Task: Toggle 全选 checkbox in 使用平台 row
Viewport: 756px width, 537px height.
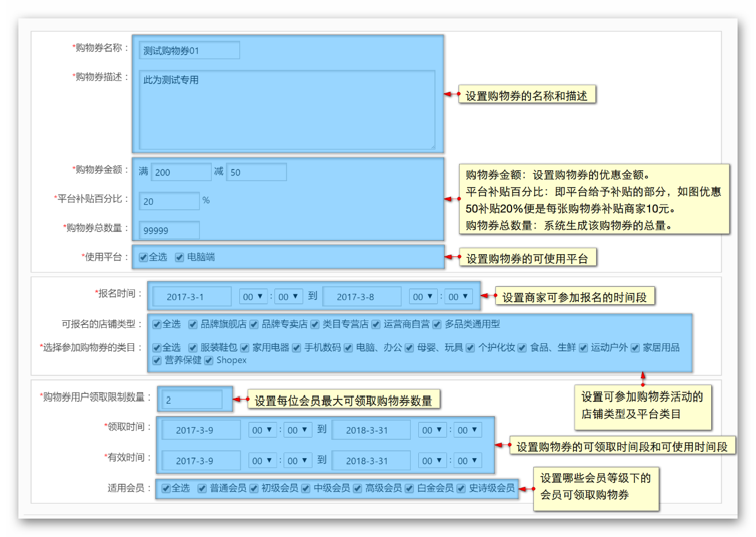Action: tap(143, 257)
